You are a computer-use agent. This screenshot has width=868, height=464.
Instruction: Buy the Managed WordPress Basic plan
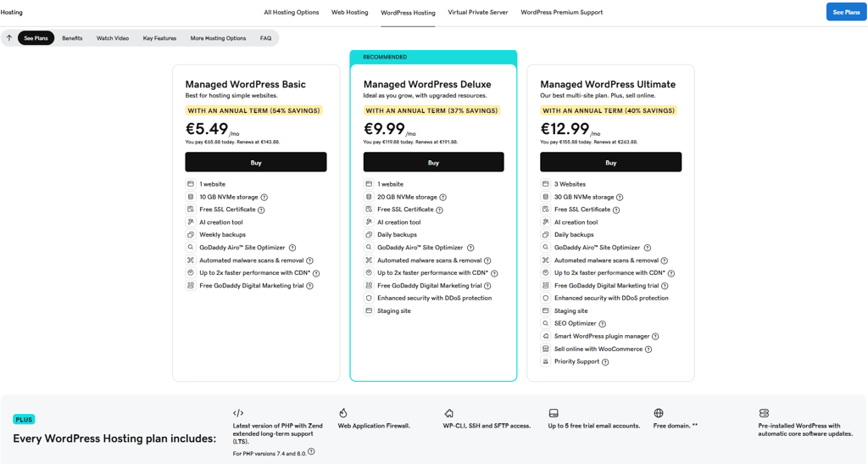point(256,162)
